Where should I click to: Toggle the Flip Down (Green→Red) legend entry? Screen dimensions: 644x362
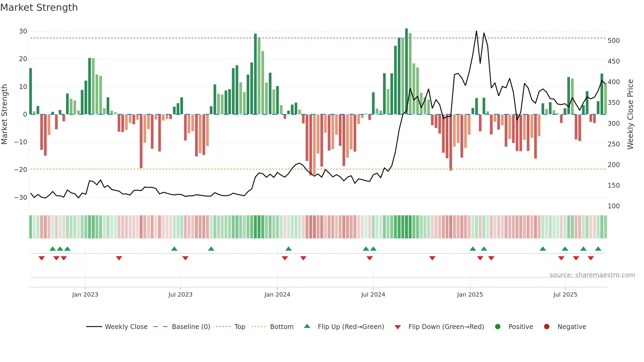click(x=439, y=327)
